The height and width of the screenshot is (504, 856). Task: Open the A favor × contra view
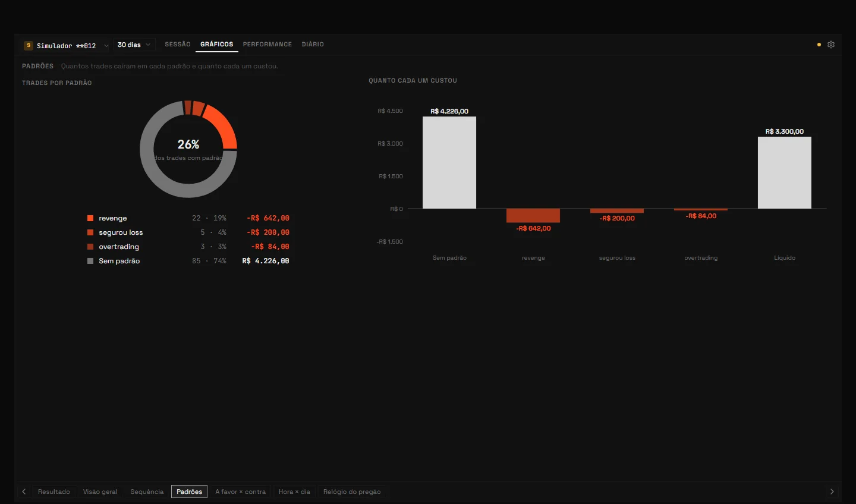tap(241, 492)
